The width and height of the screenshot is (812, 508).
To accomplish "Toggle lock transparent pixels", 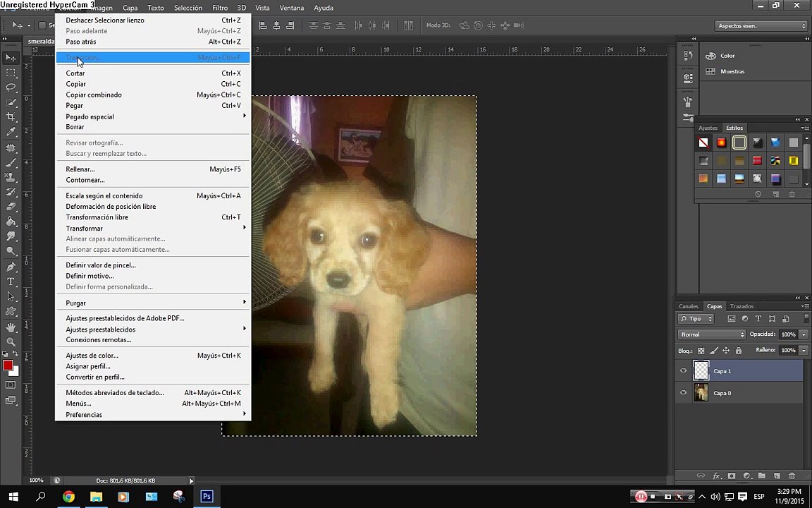I will (x=701, y=351).
